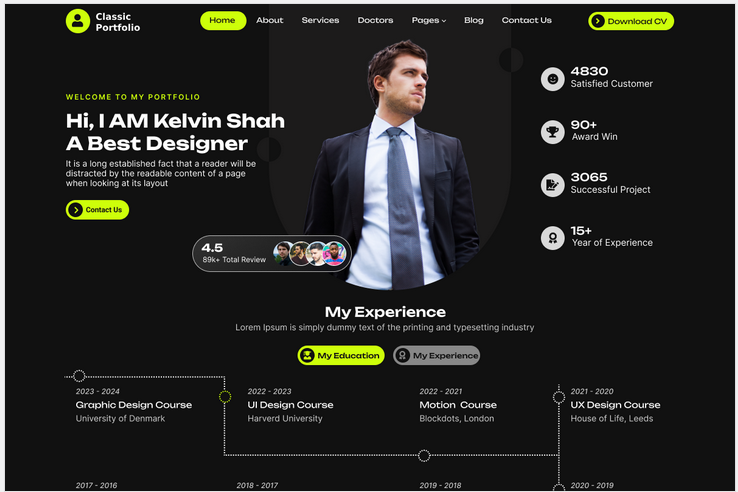Click the arrow icon in Contact Us button
Image resolution: width=738 pixels, height=492 pixels.
75,210
